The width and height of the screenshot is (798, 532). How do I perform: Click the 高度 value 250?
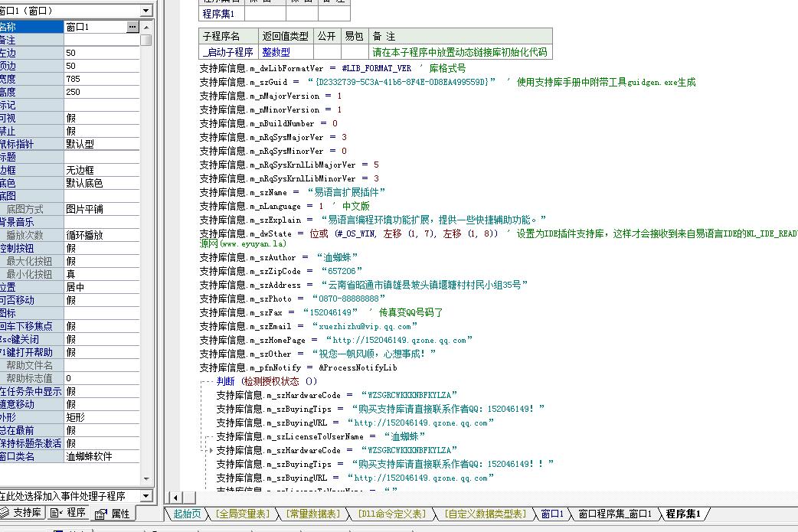(x=102, y=92)
